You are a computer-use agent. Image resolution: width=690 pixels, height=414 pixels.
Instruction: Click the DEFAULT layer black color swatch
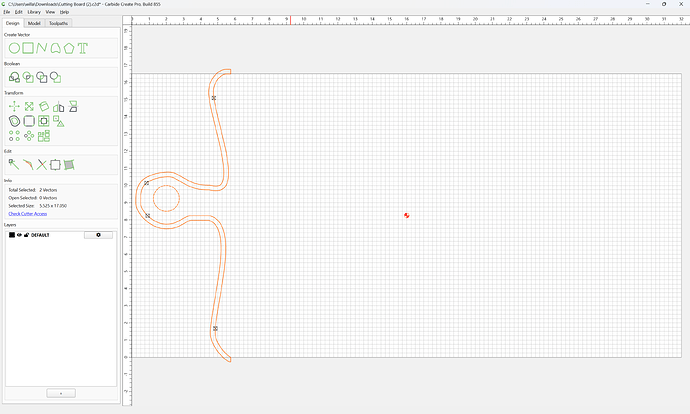[12, 235]
